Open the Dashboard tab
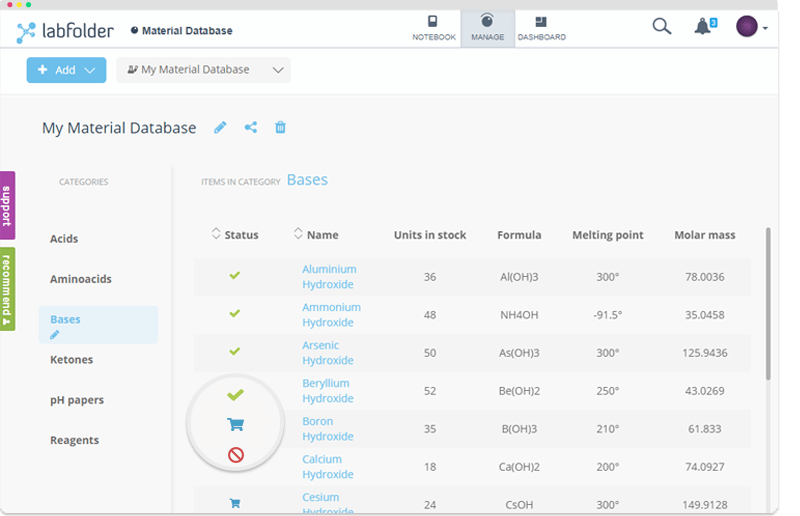Screen dimensions: 800x516 tap(541, 29)
